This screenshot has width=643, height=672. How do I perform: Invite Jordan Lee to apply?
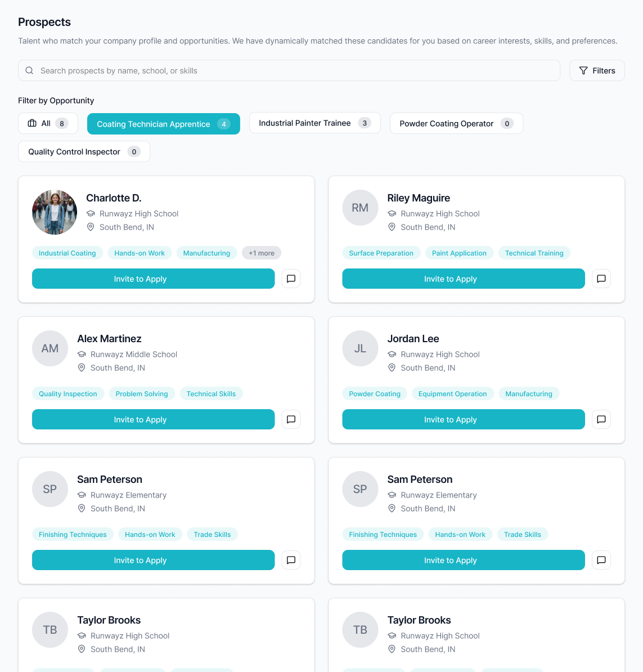[463, 419]
